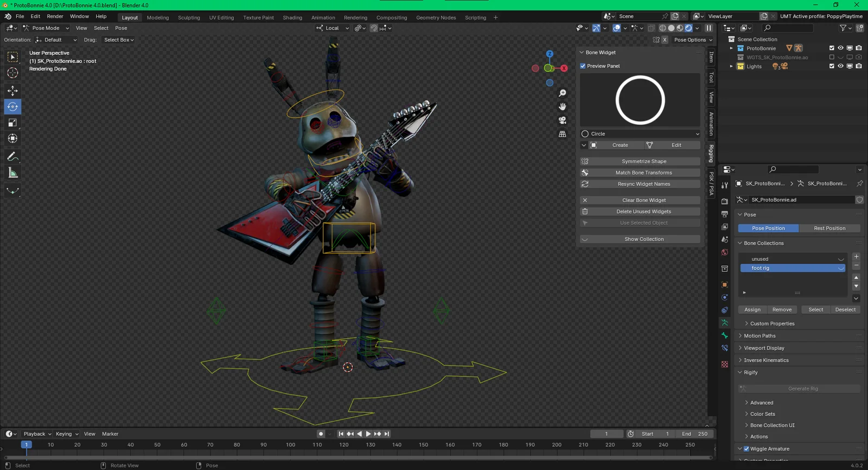The height and width of the screenshot is (470, 868).
Task: Open Select Box drag dropdown
Action: pyautogui.click(x=119, y=40)
